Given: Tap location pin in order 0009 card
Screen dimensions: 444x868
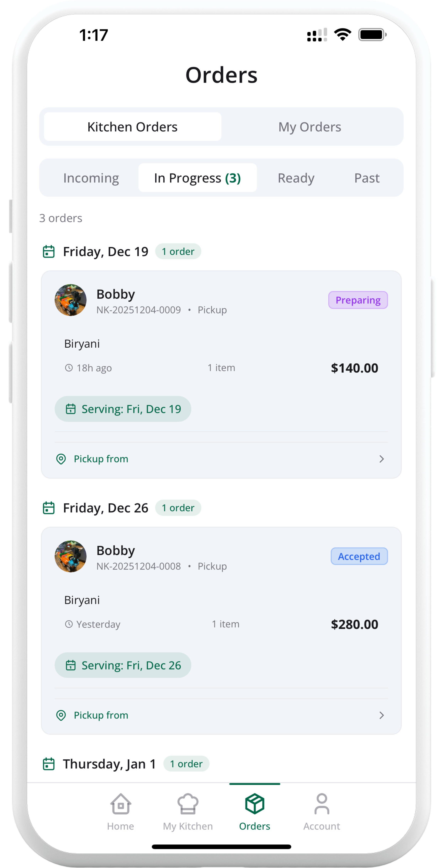Looking at the screenshot, I should click(x=61, y=459).
